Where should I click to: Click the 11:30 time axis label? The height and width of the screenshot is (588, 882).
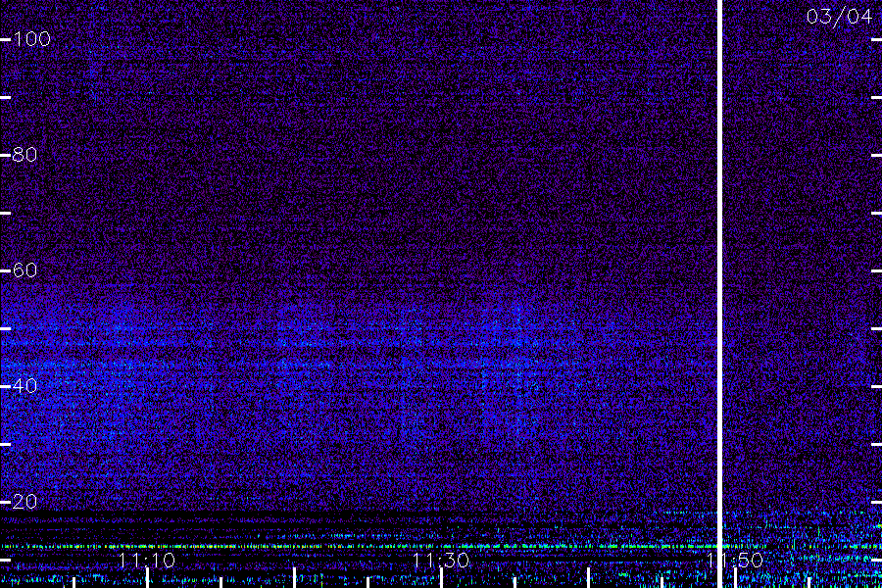(x=440, y=561)
